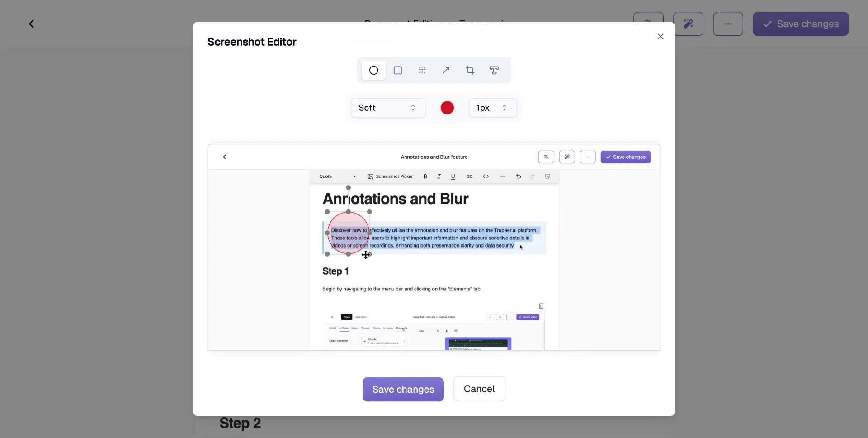Select the text annotation tool
Screen dimensions: 868x438
click(x=494, y=70)
